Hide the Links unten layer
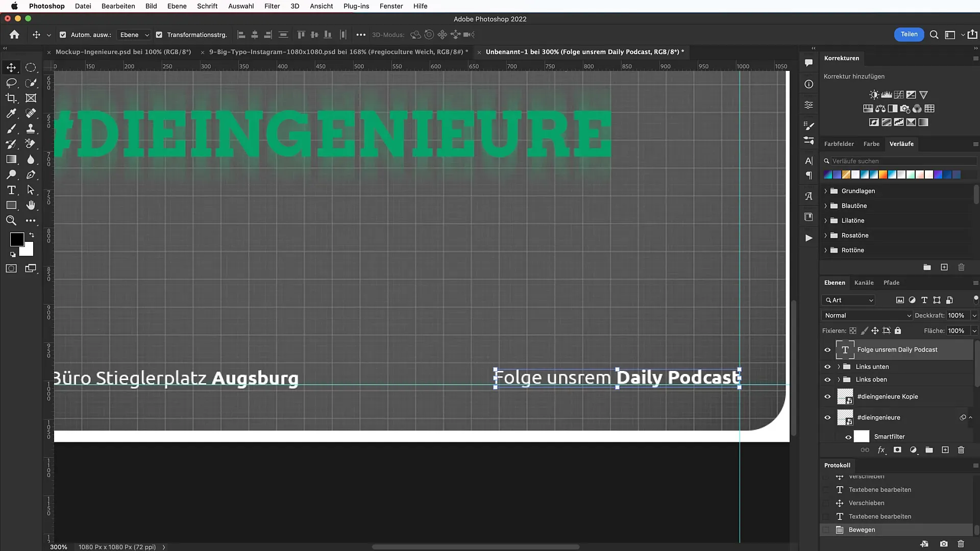 coord(827,367)
